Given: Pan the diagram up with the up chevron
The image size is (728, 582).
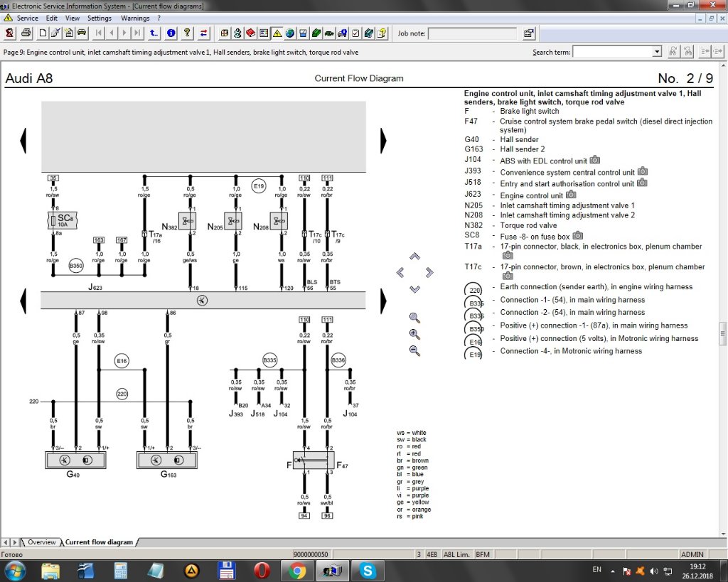Looking at the screenshot, I should [x=414, y=257].
